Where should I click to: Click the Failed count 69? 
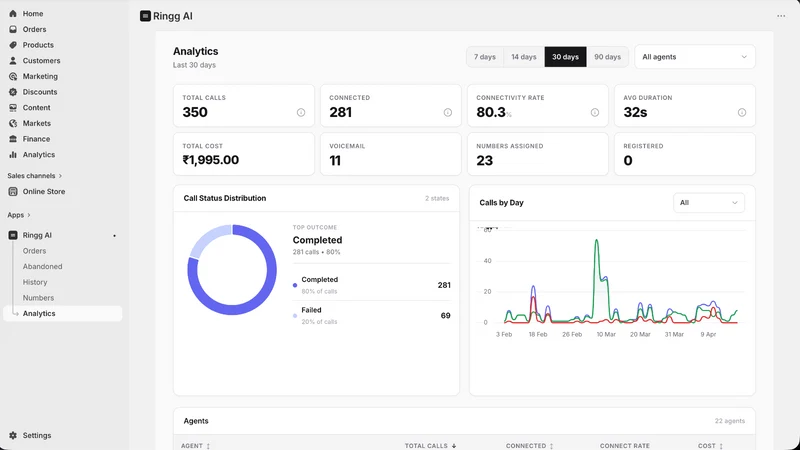coord(445,316)
